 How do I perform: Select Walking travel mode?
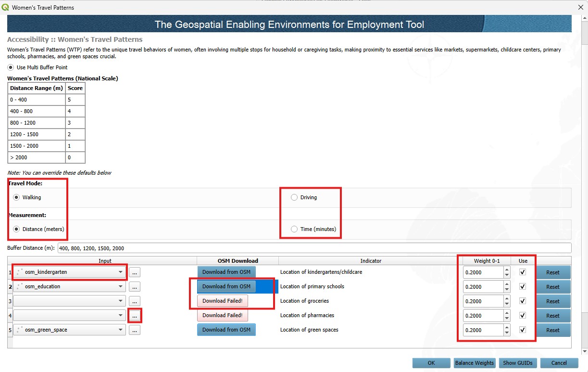tap(16, 197)
